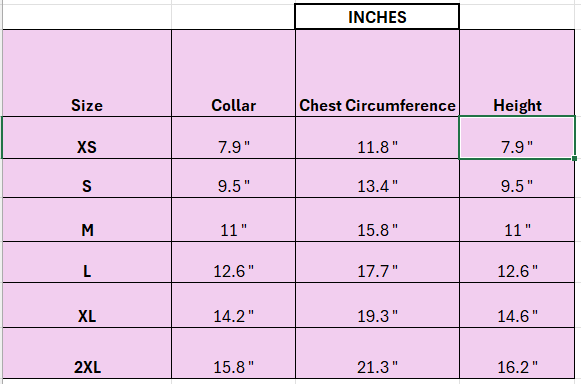
Task: Select the 2XL chest value 21.3"
Action: point(377,353)
